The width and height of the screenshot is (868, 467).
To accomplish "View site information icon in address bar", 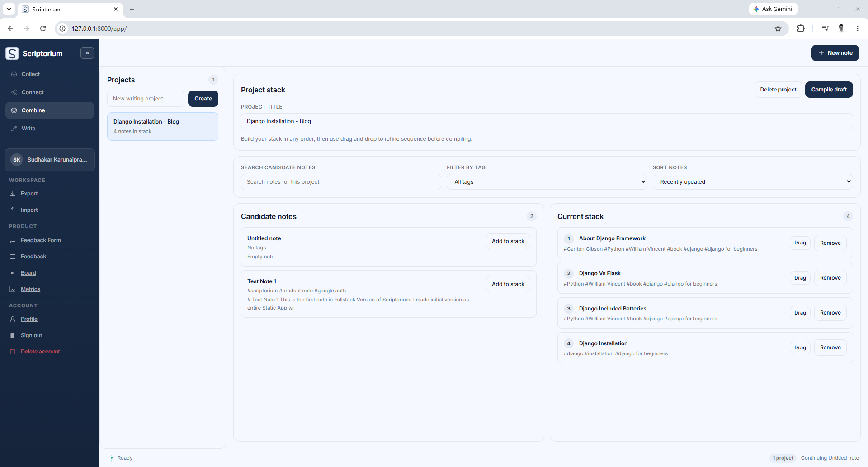I will tap(62, 29).
